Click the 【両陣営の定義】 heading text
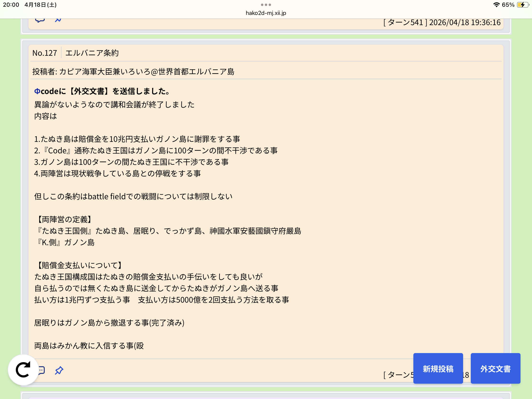This screenshot has width=532, height=399. [x=64, y=219]
